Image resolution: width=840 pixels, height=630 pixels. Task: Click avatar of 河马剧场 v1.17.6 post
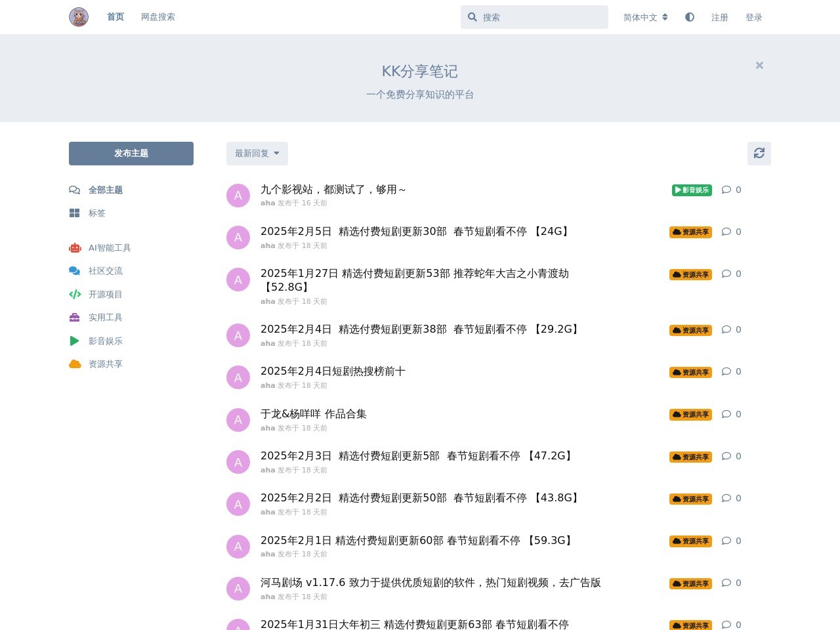point(238,589)
